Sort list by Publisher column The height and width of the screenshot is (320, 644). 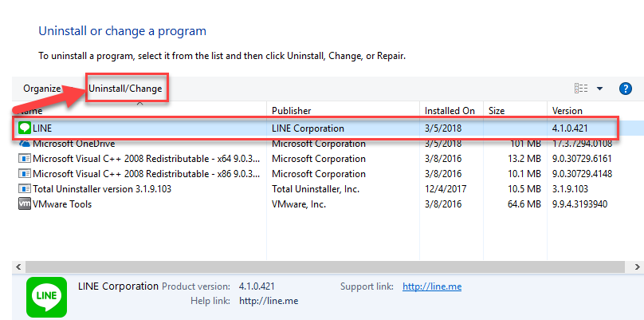pos(291,111)
